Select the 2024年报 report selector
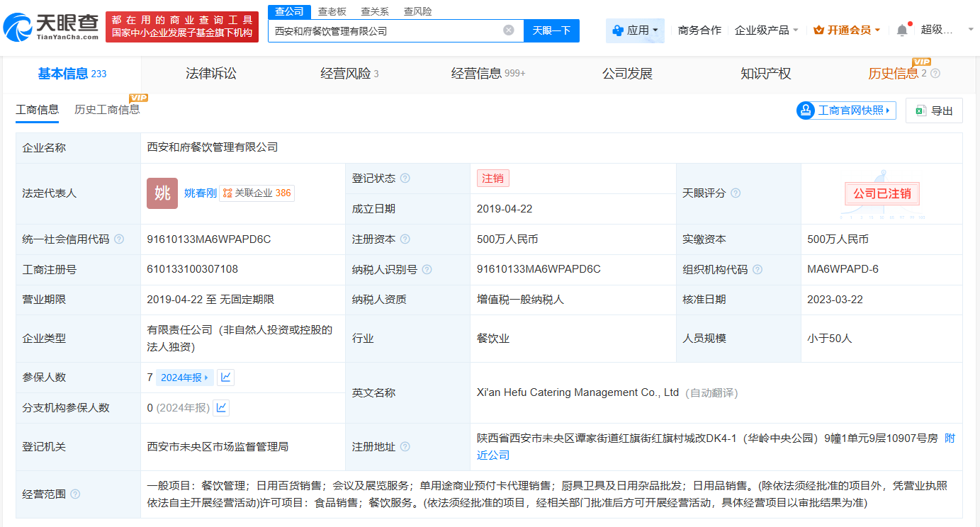980x527 pixels. coord(184,378)
